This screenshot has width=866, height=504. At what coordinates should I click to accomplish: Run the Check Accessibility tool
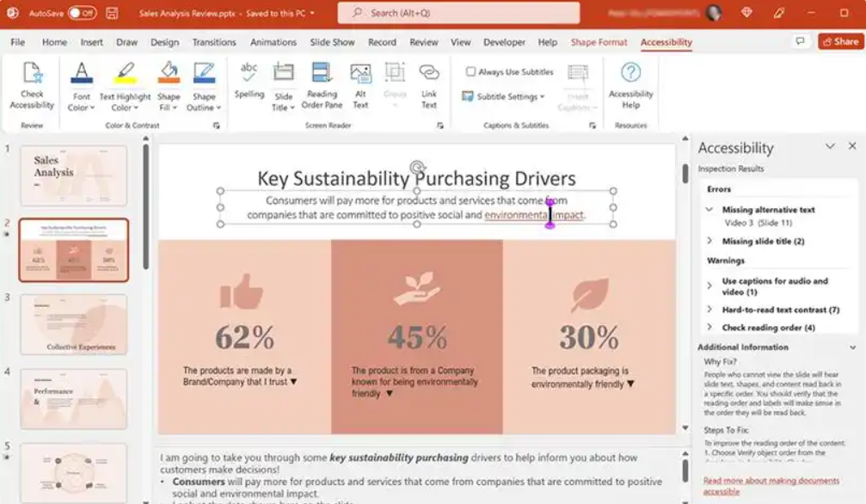coord(32,86)
